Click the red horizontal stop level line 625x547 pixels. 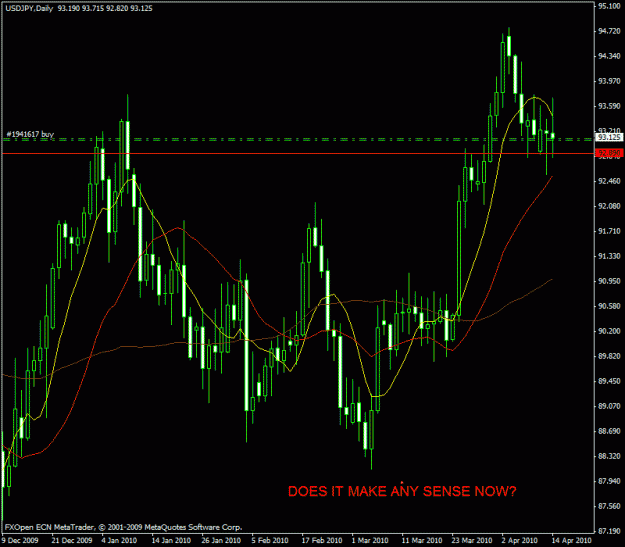pyautogui.click(x=298, y=153)
